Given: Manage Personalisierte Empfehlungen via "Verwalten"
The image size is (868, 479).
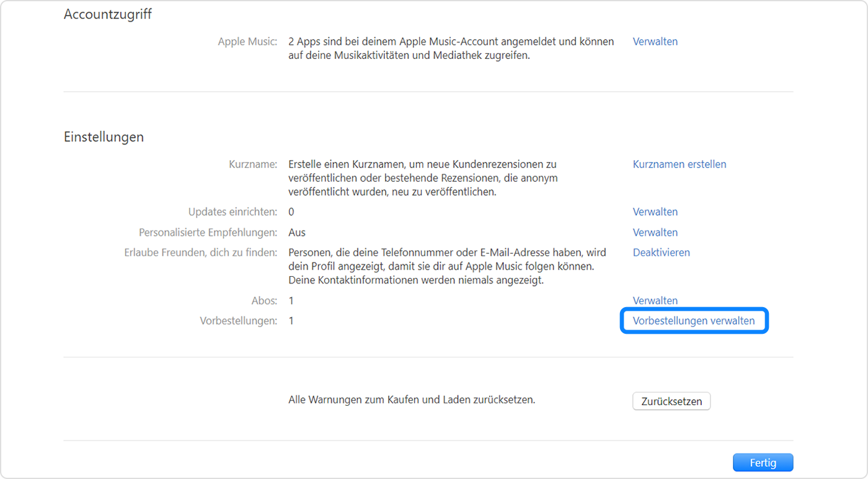Looking at the screenshot, I should point(655,232).
